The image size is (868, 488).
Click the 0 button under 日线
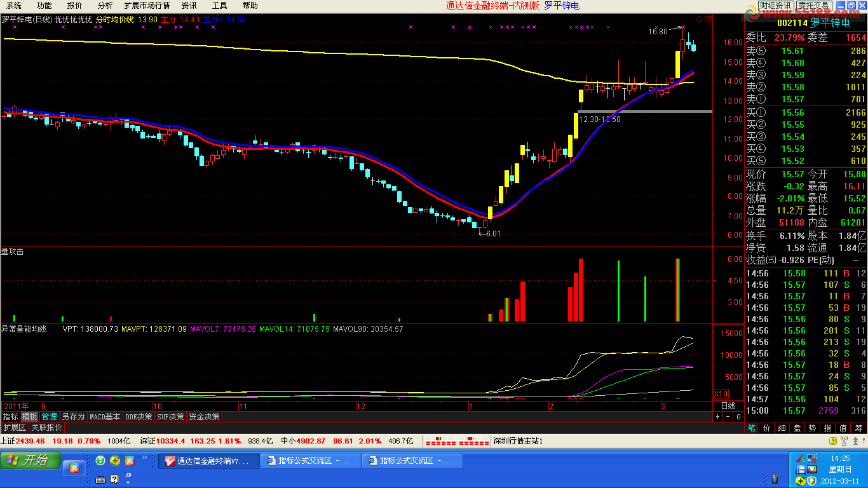point(738,417)
